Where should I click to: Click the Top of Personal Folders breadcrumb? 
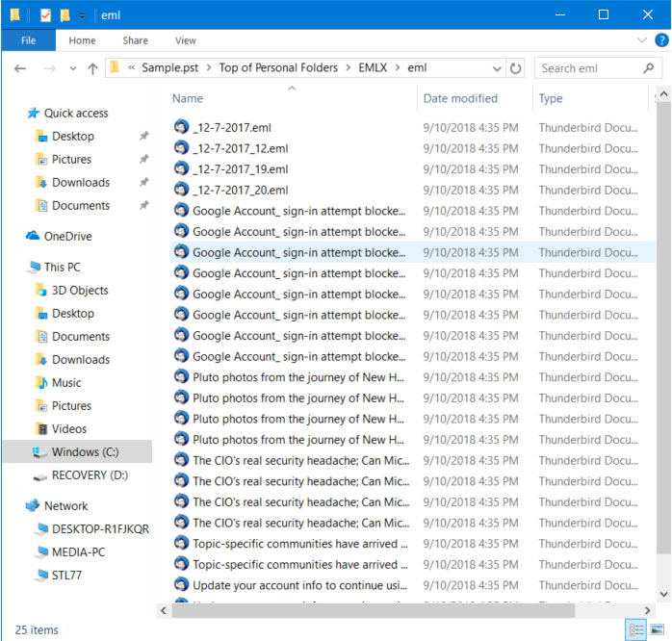278,67
